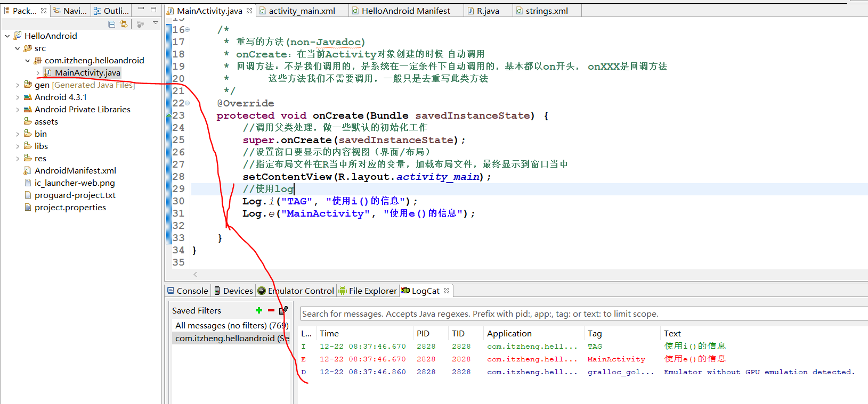Delete selected LogCat filter (red minus)
The width and height of the screenshot is (868, 404).
click(x=271, y=310)
